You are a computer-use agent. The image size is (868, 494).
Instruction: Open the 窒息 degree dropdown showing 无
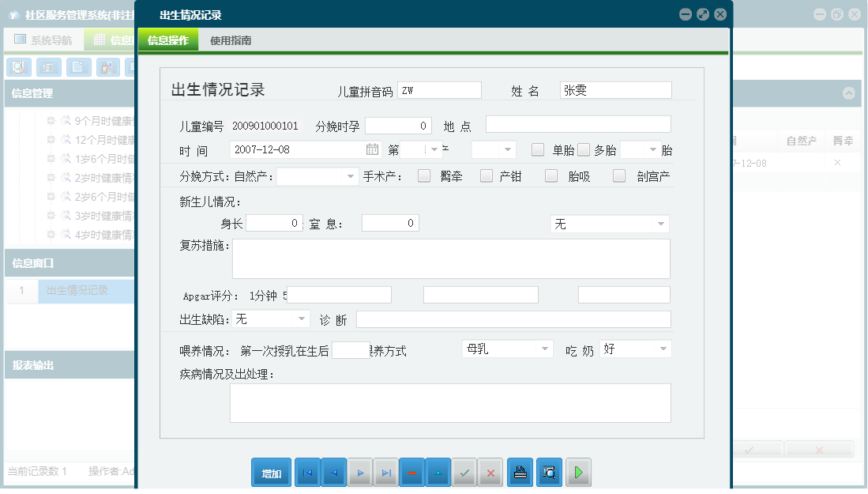(661, 224)
